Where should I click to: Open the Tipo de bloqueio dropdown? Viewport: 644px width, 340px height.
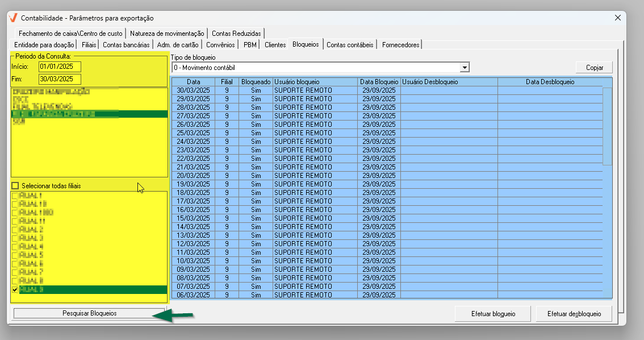465,68
